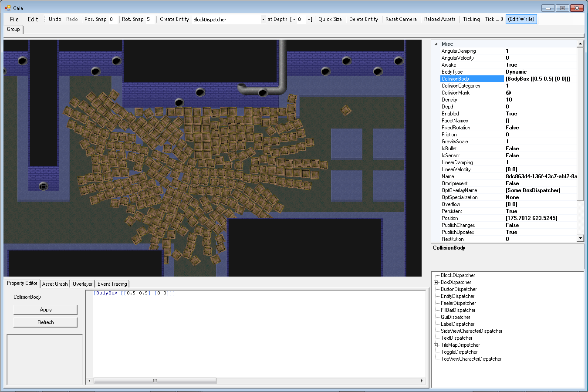Toggle the Ticking mode button
The width and height of the screenshot is (588, 392).
point(471,19)
